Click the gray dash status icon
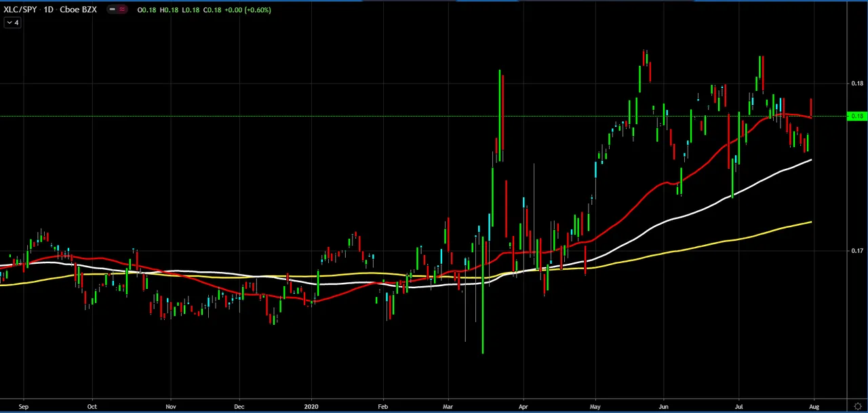 113,9
